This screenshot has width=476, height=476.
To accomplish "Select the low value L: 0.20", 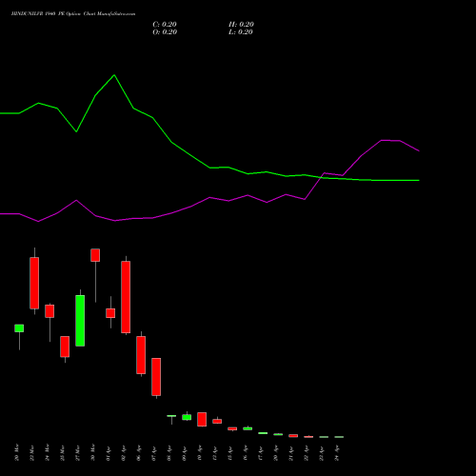I will click(x=241, y=32).
